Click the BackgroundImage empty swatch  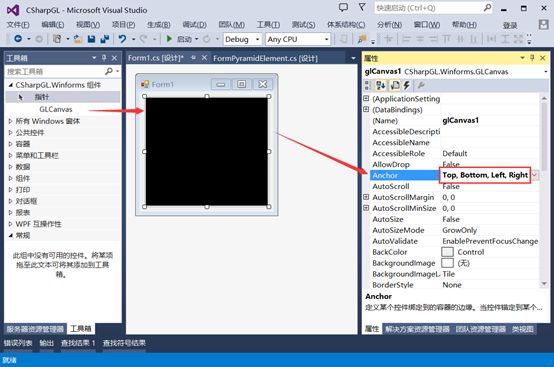pos(447,263)
